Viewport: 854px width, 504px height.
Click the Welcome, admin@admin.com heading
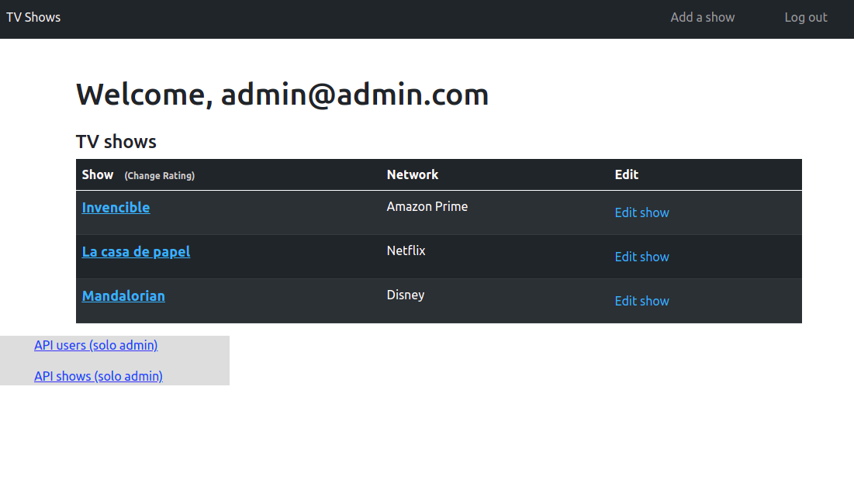(282, 95)
